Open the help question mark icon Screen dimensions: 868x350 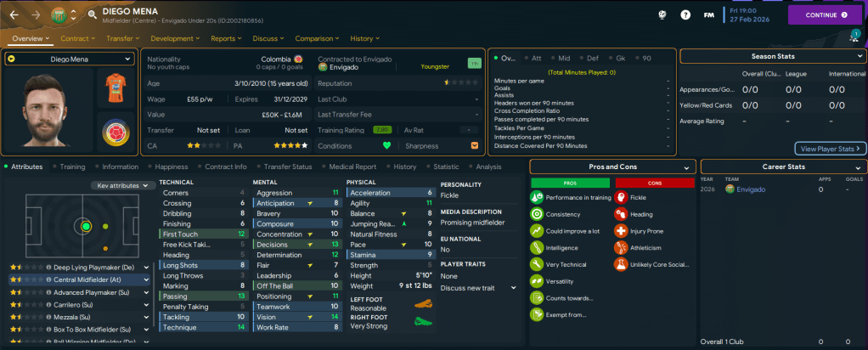[685, 14]
